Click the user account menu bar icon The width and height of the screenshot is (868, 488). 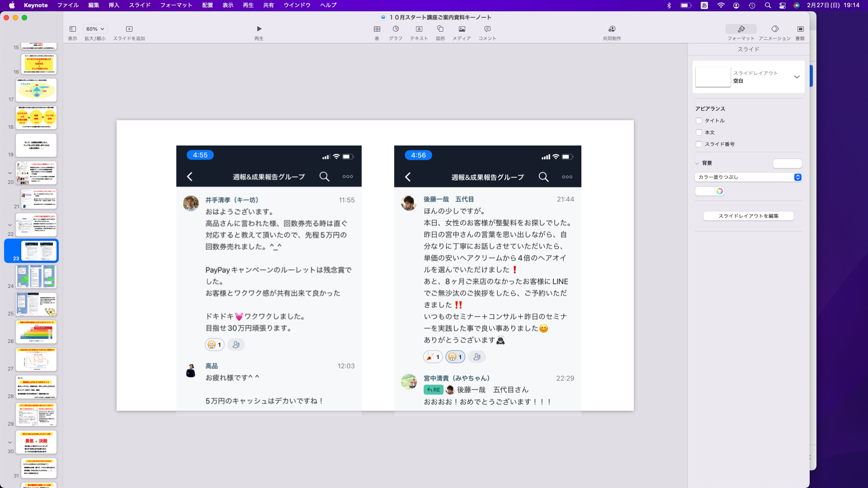[736, 5]
